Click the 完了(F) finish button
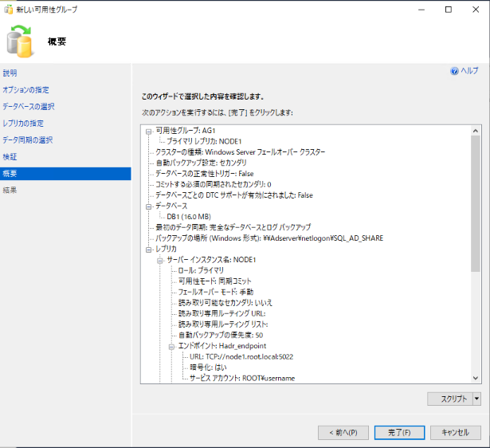The height and width of the screenshot is (448, 490). 399,433
